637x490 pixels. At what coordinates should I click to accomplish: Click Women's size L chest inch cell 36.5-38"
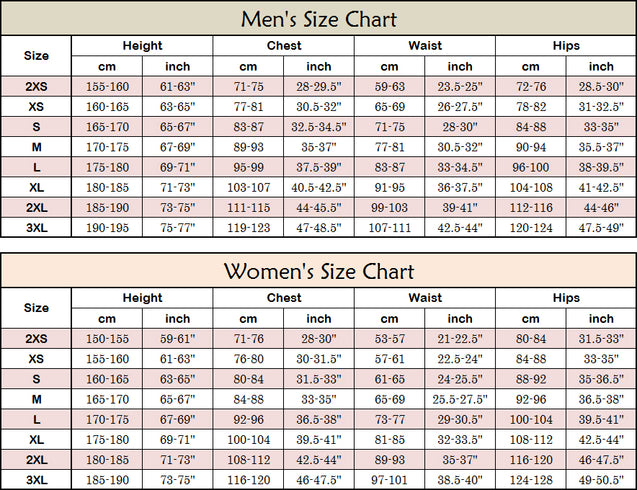click(318, 419)
